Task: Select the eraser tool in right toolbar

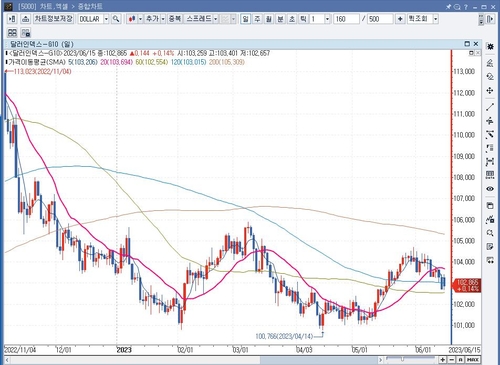Action: click(490, 76)
